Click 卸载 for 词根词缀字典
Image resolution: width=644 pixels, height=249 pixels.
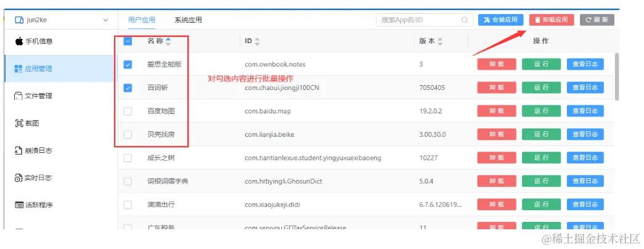click(496, 181)
